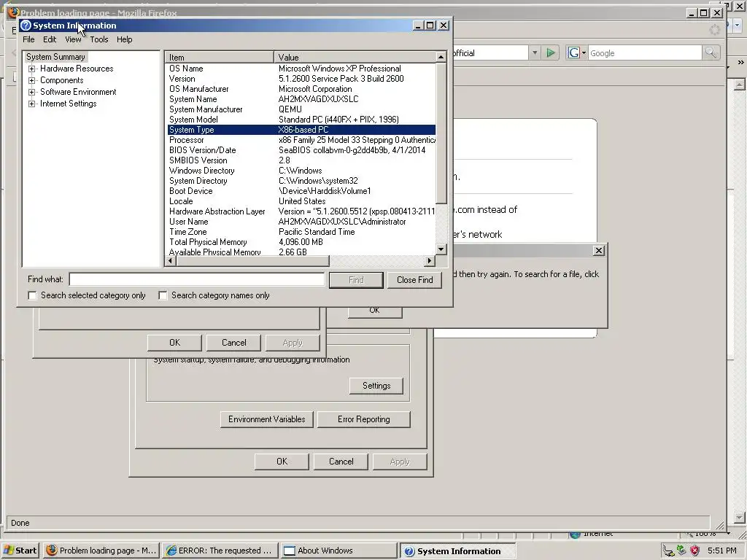The width and height of the screenshot is (747, 560).
Task: Click the vertical scrollbar thumb in details list
Action: pos(441,133)
